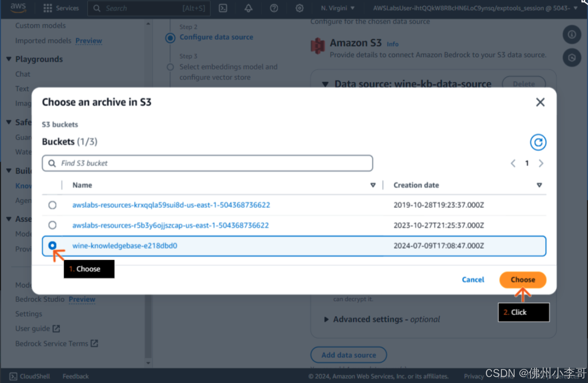This screenshot has width=588, height=383.
Task: Delete the wine-kb-data-source
Action: [x=524, y=84]
